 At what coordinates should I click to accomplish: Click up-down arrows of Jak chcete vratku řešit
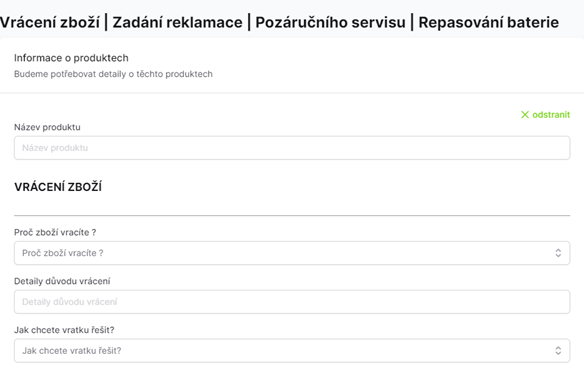click(x=558, y=351)
